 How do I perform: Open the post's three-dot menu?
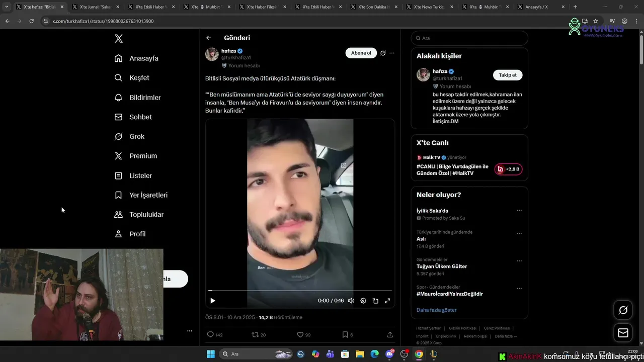coord(392,53)
